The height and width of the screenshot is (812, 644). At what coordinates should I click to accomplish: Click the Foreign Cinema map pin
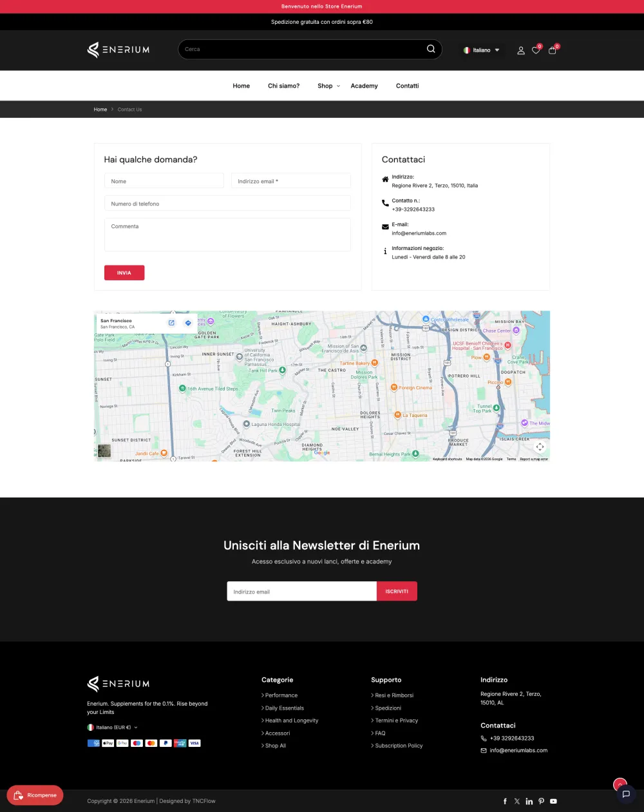coord(394,387)
